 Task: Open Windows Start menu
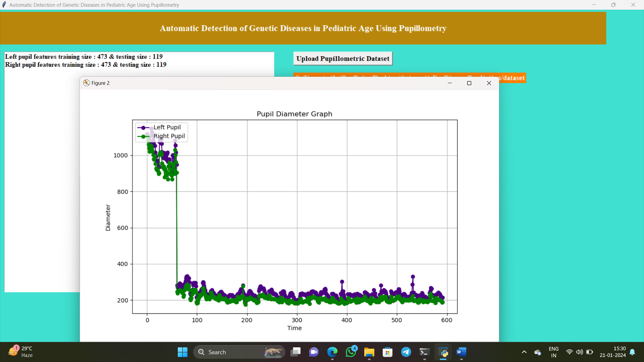tap(182, 352)
